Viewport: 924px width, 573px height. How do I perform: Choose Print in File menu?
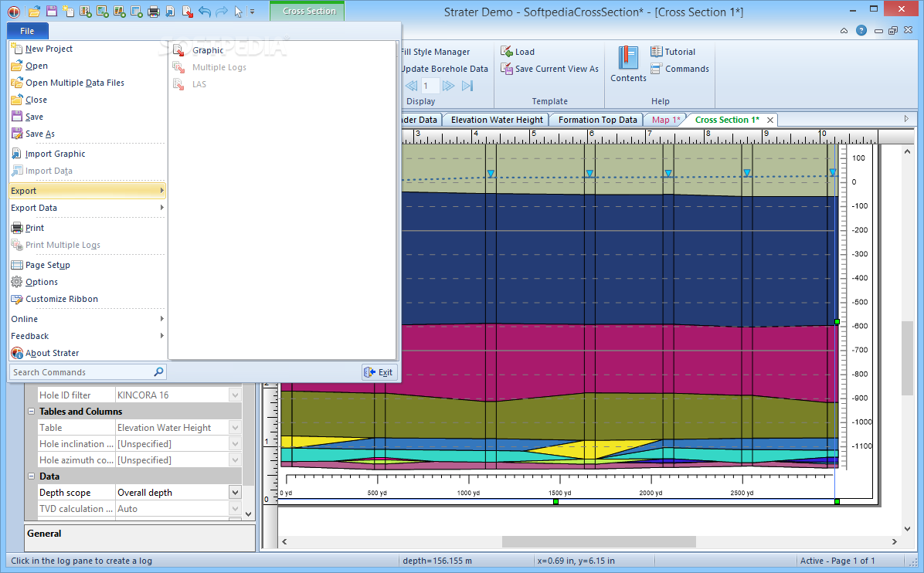[87, 228]
